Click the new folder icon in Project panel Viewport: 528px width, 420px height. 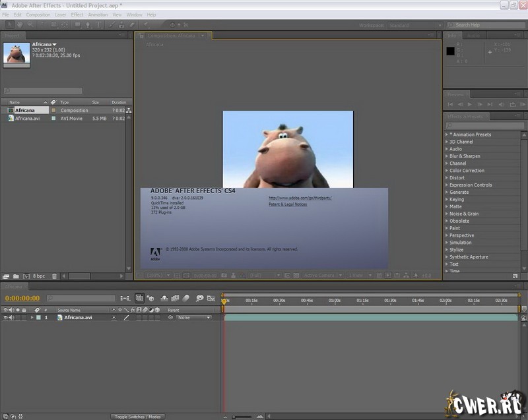pos(15,276)
